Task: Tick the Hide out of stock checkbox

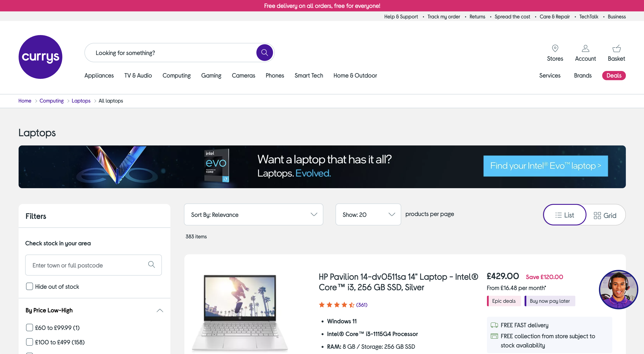Action: tap(30, 286)
